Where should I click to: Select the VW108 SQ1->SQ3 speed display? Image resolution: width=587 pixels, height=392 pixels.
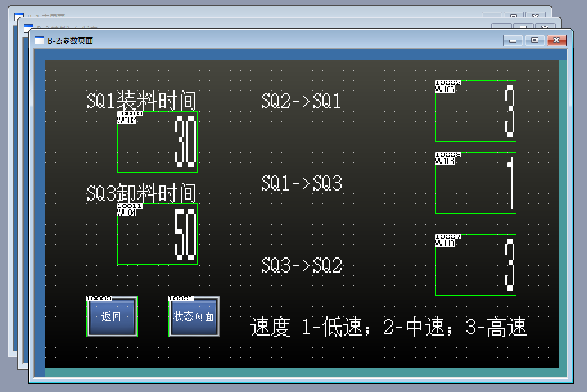475,183
